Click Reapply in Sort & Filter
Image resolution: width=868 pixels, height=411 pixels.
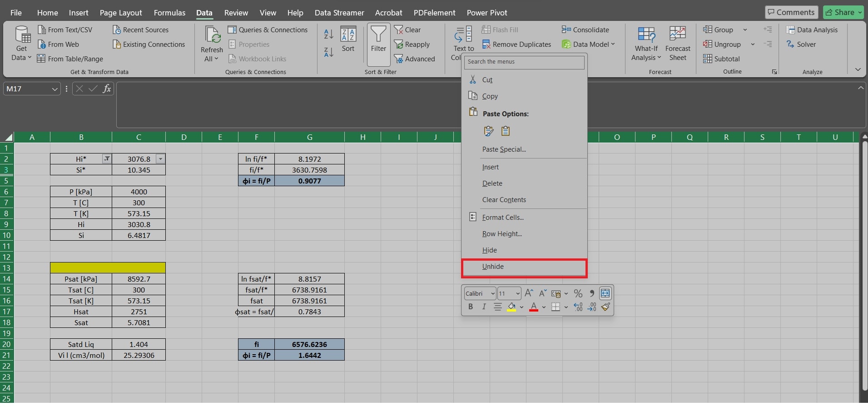click(x=412, y=44)
